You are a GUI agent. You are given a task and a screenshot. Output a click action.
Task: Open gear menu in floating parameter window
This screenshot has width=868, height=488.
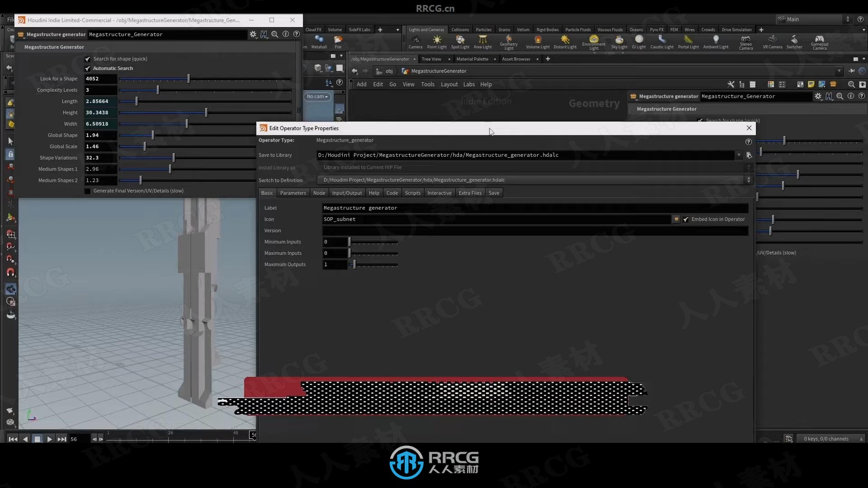(x=253, y=34)
